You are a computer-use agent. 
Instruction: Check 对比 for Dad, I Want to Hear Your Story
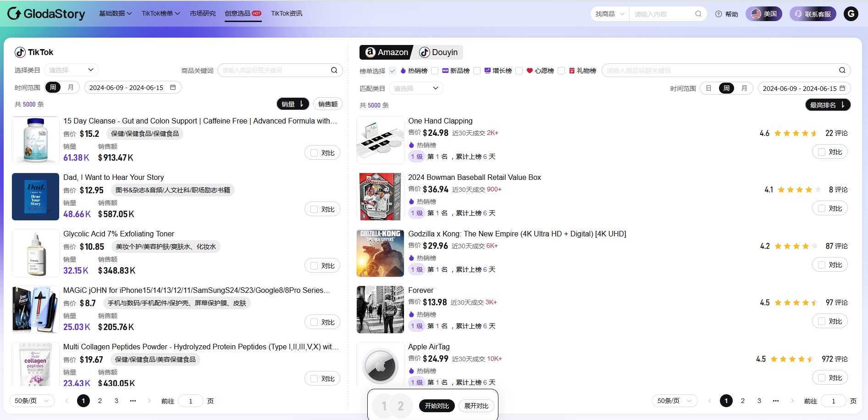(x=314, y=209)
